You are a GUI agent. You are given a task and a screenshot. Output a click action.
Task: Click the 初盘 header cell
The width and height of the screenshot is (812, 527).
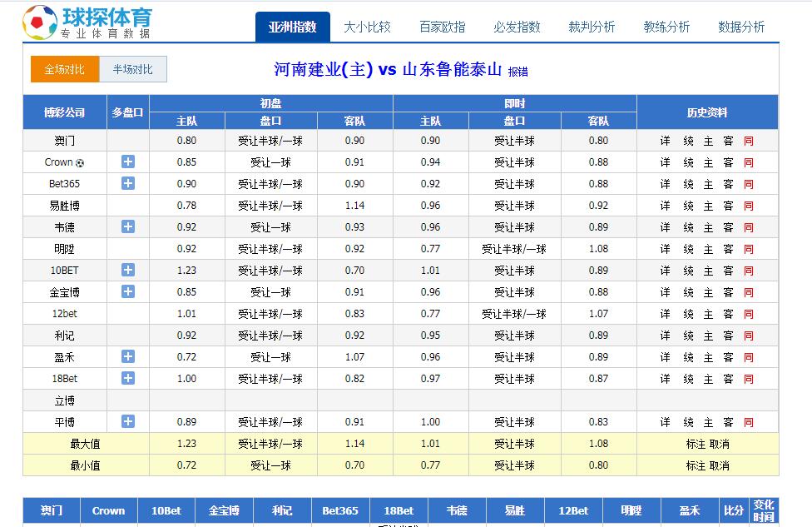pos(271,103)
